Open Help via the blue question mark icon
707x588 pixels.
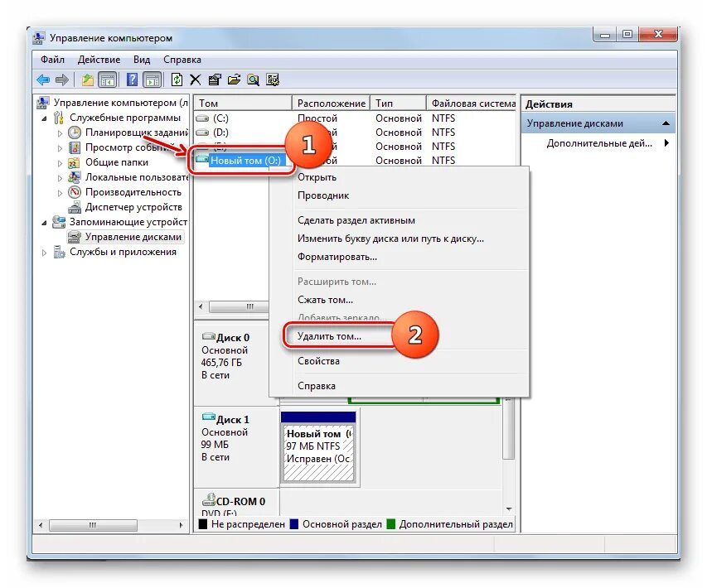(x=132, y=80)
